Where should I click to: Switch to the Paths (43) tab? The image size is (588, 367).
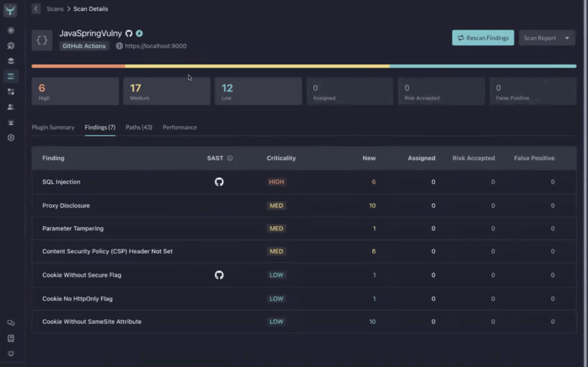point(139,128)
